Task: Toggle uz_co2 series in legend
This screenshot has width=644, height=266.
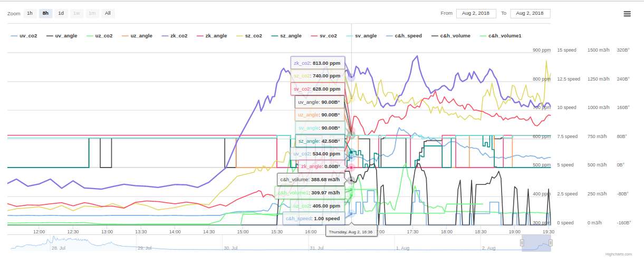Action: click(99, 36)
